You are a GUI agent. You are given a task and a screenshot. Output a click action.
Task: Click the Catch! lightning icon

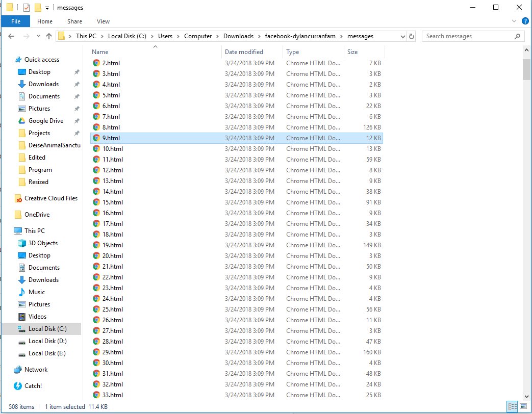(x=18, y=386)
